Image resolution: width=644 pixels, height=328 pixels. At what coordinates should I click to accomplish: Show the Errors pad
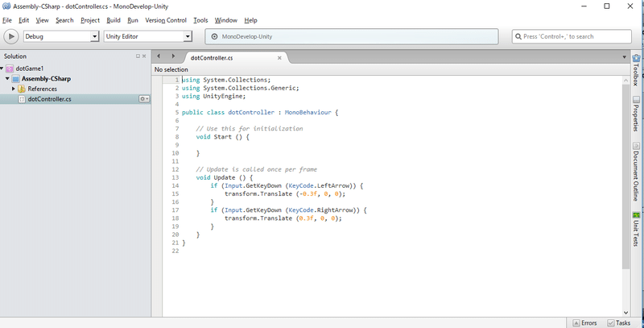(x=585, y=323)
